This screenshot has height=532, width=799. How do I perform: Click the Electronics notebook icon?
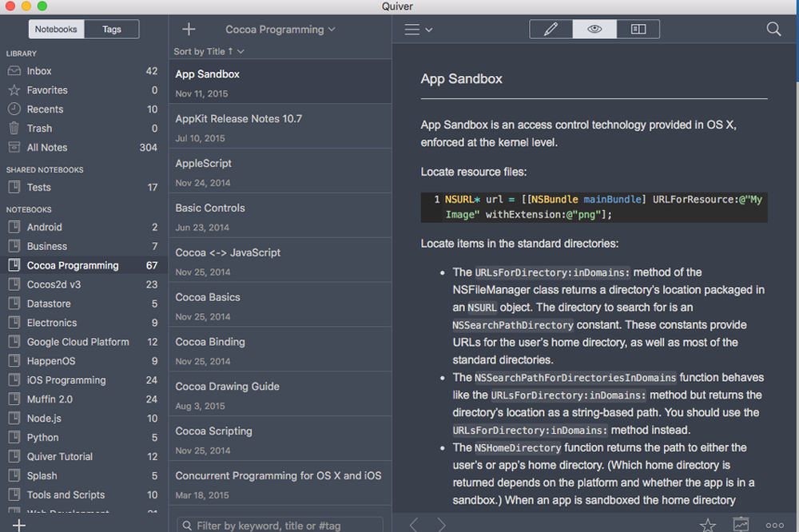[14, 323]
